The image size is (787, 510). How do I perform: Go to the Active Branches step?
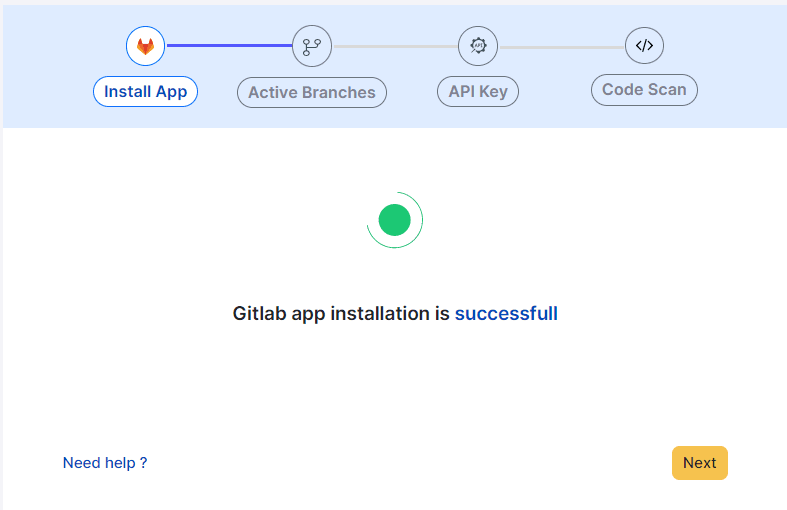312,92
